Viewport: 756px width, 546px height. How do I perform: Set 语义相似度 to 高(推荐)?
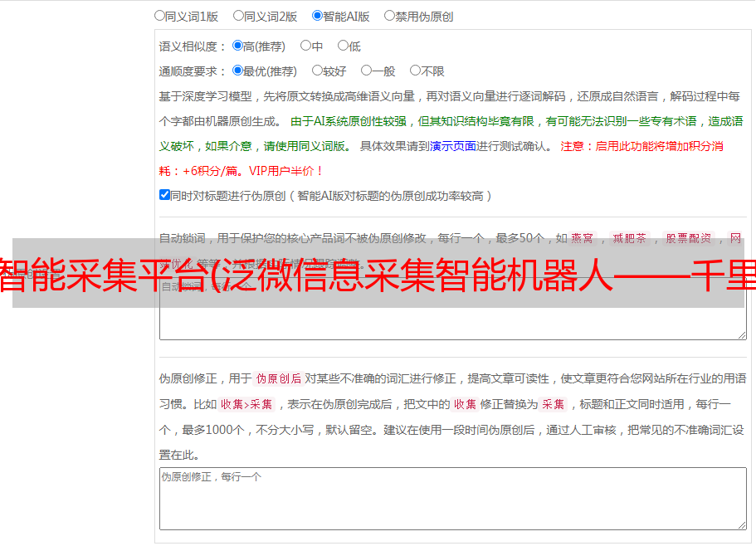coord(237,46)
